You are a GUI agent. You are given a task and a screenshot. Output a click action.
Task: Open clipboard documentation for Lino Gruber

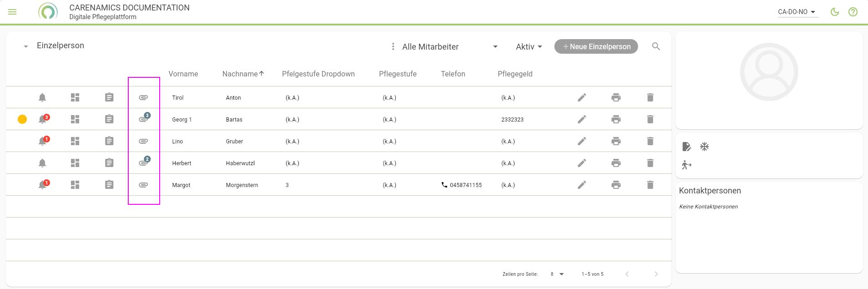[x=109, y=141]
